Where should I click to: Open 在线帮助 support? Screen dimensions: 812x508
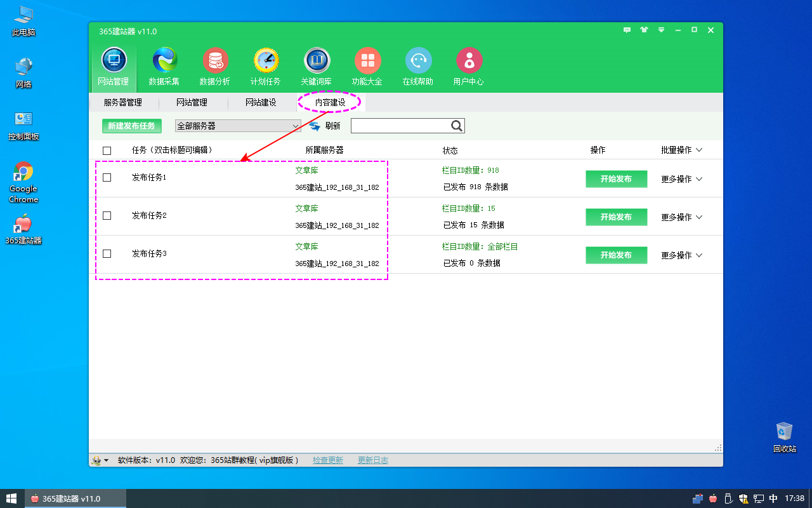(x=418, y=67)
